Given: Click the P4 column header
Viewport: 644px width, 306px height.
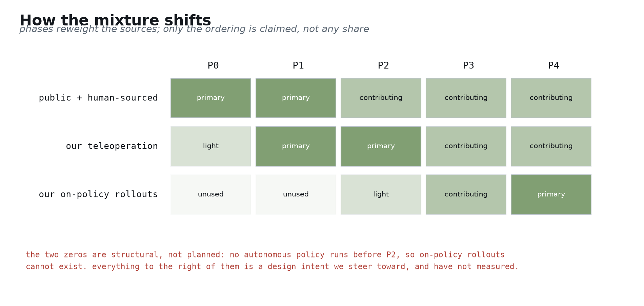Looking at the screenshot, I should pyautogui.click(x=554, y=65).
